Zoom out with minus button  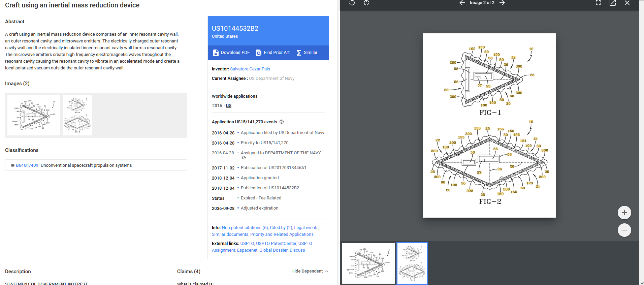coord(624,230)
